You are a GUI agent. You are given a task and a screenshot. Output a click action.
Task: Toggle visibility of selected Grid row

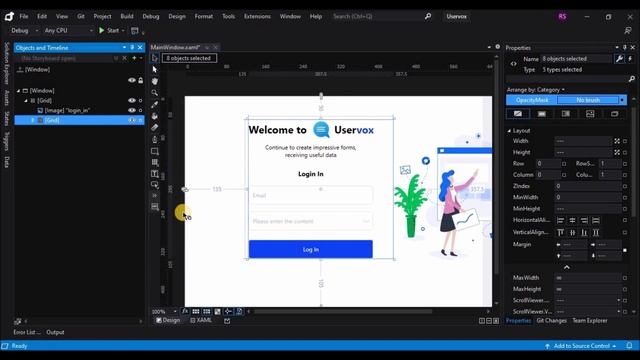point(131,120)
